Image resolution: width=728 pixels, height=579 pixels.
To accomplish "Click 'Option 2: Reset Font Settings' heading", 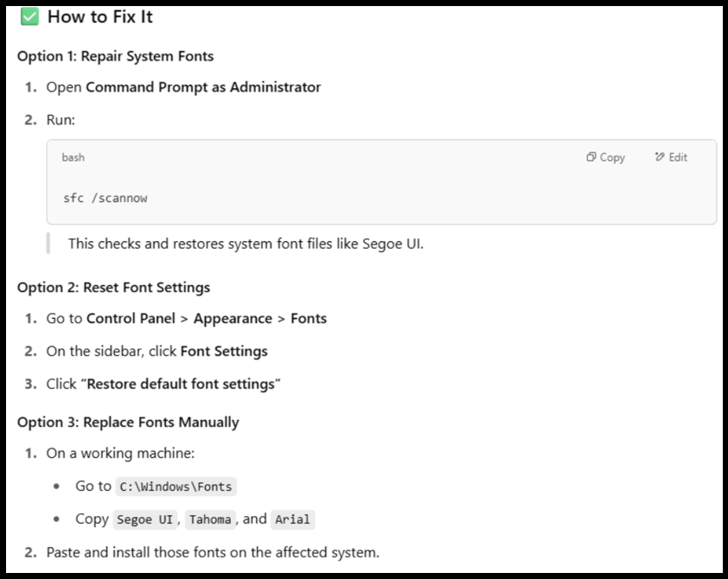I will 114,288.
